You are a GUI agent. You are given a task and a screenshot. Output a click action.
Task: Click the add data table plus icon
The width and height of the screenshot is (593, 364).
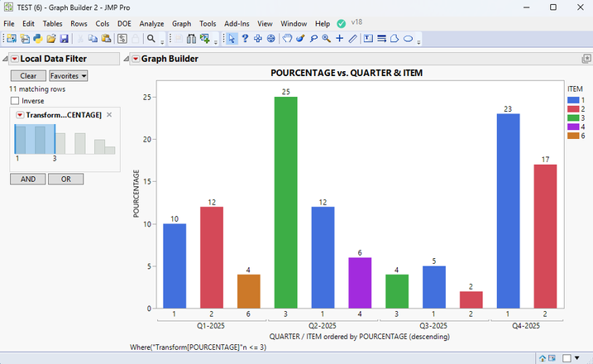coord(204,39)
